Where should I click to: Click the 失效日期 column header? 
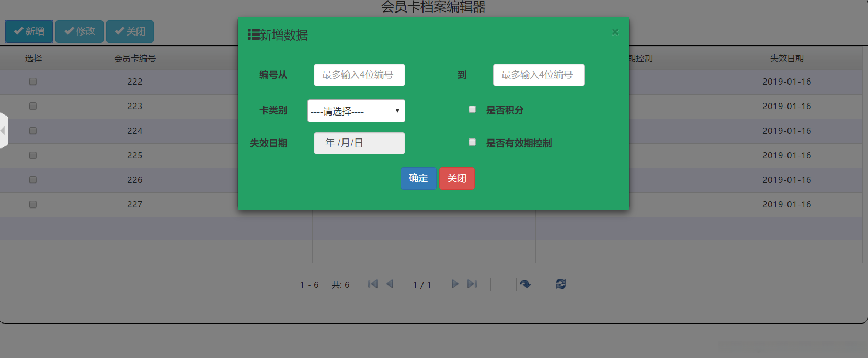pos(787,59)
